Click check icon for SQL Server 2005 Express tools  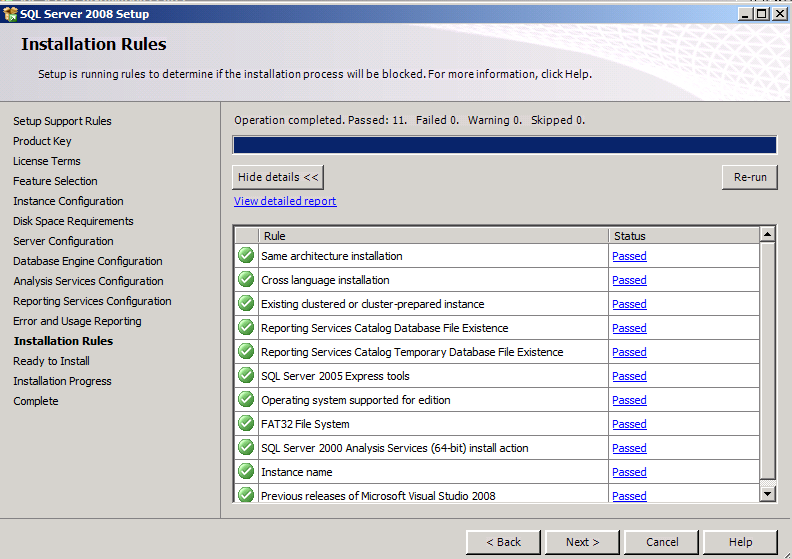point(246,375)
